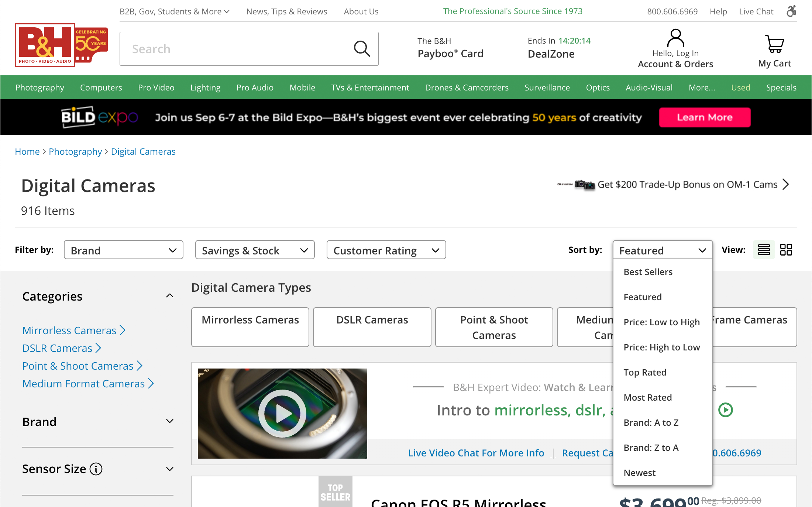The image size is (812, 507).
Task: Open the Photography navigation menu
Action: pyautogui.click(x=39, y=88)
